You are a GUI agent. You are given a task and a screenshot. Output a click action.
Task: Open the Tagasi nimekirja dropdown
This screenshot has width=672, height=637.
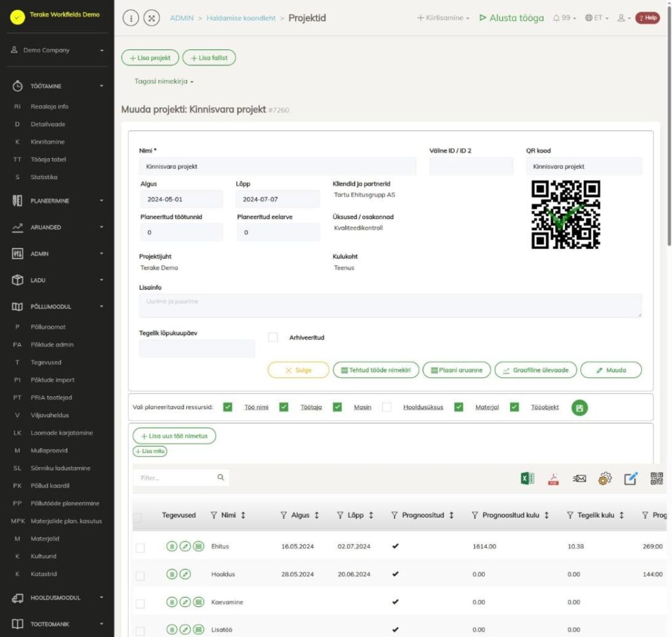click(x=163, y=81)
